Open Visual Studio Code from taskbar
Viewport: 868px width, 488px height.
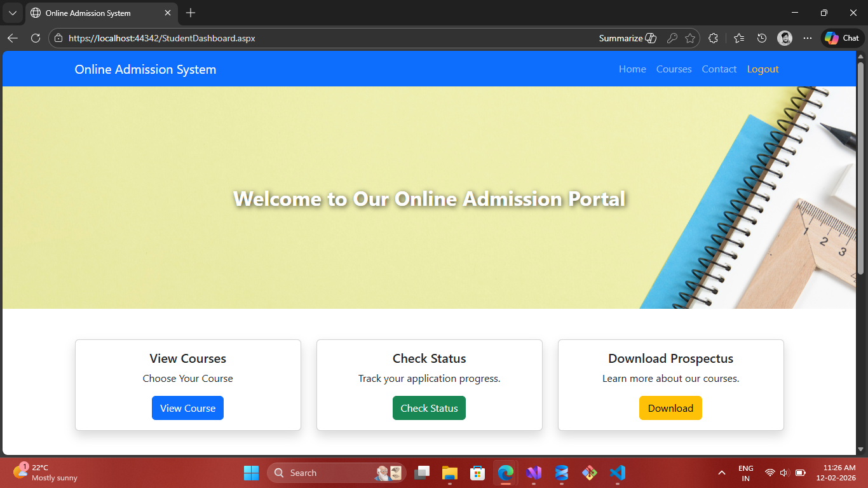617,473
